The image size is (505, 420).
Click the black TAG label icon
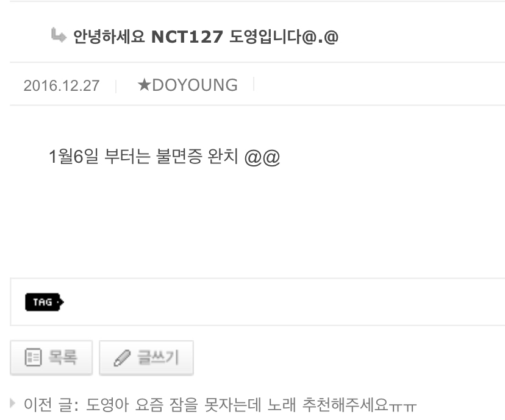point(45,302)
